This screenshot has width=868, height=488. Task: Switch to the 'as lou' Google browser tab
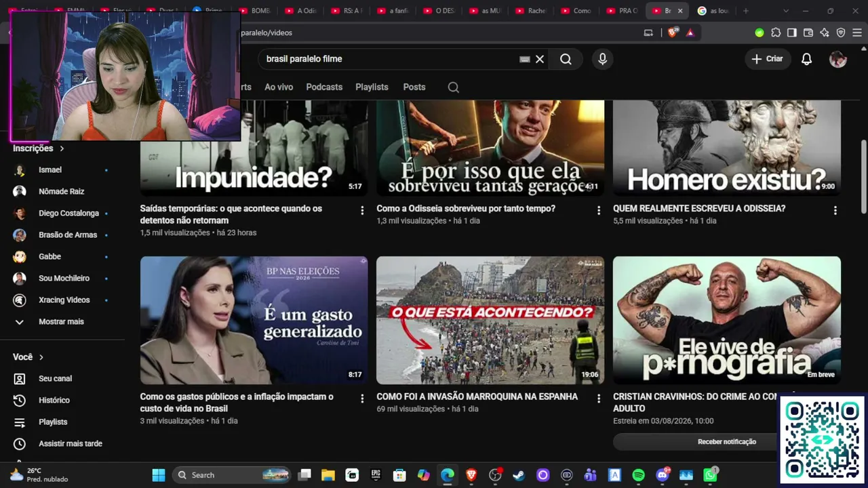(x=715, y=11)
